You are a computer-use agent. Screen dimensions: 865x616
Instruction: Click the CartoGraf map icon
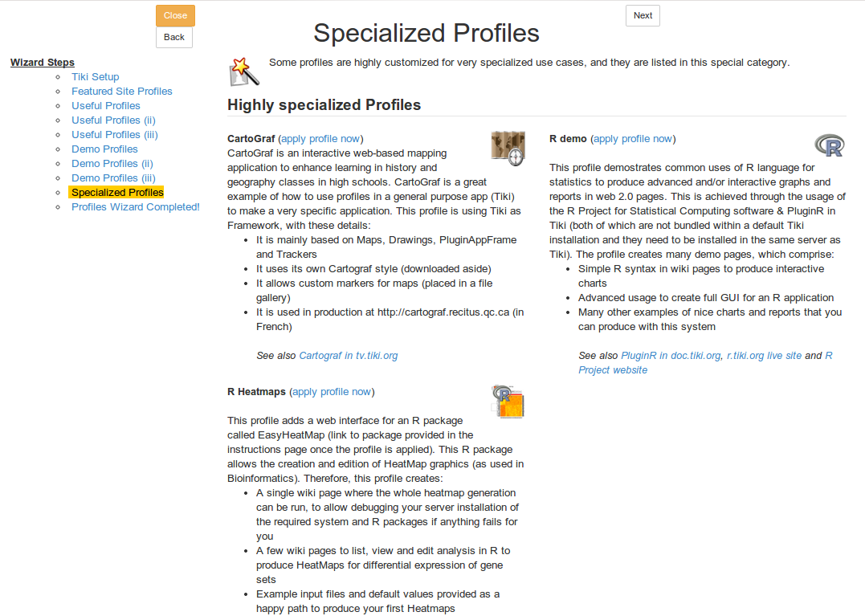(x=508, y=149)
